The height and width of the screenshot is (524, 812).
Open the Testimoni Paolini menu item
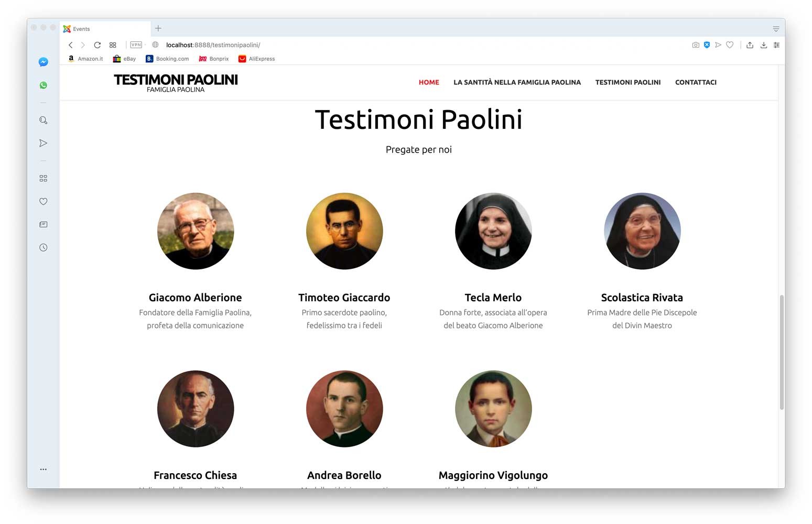(x=628, y=82)
